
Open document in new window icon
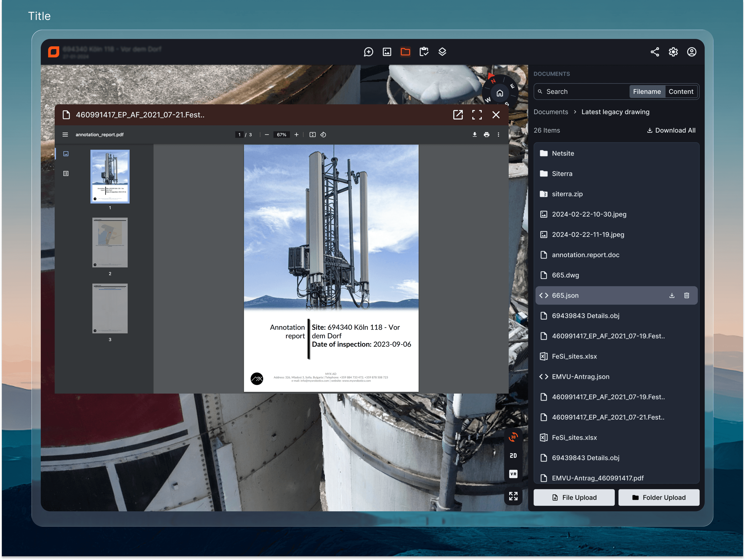pyautogui.click(x=458, y=115)
